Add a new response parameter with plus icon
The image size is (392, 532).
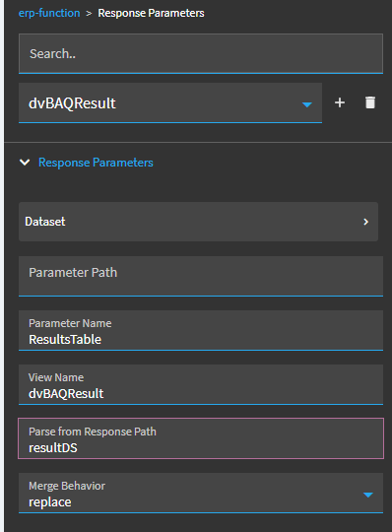340,102
